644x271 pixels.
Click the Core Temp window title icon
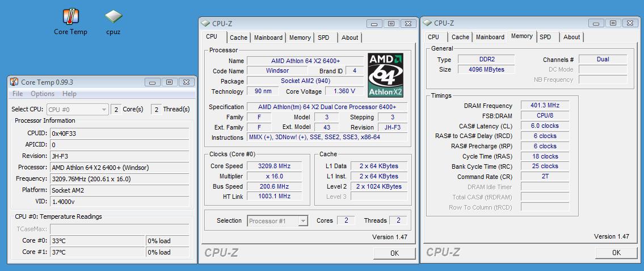click(x=14, y=82)
